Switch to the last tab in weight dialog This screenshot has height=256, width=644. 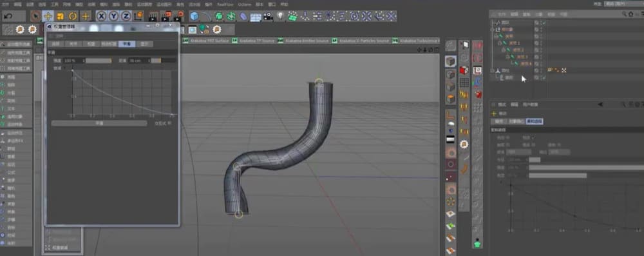144,44
